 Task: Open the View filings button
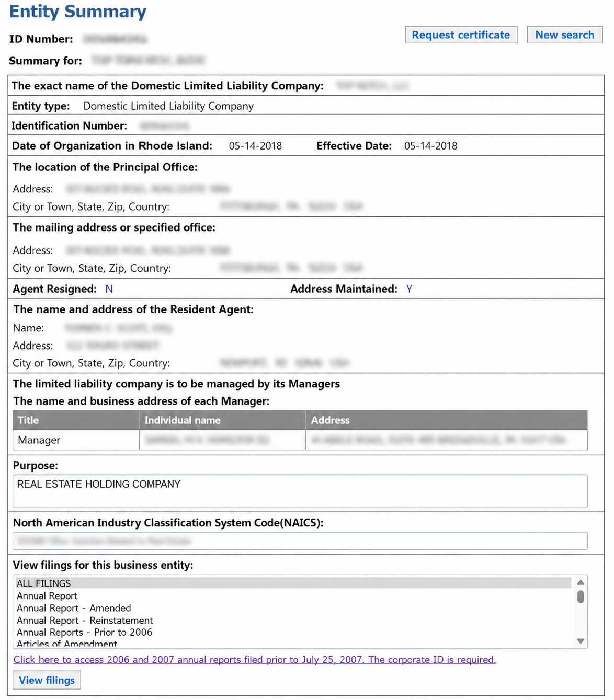tap(47, 680)
